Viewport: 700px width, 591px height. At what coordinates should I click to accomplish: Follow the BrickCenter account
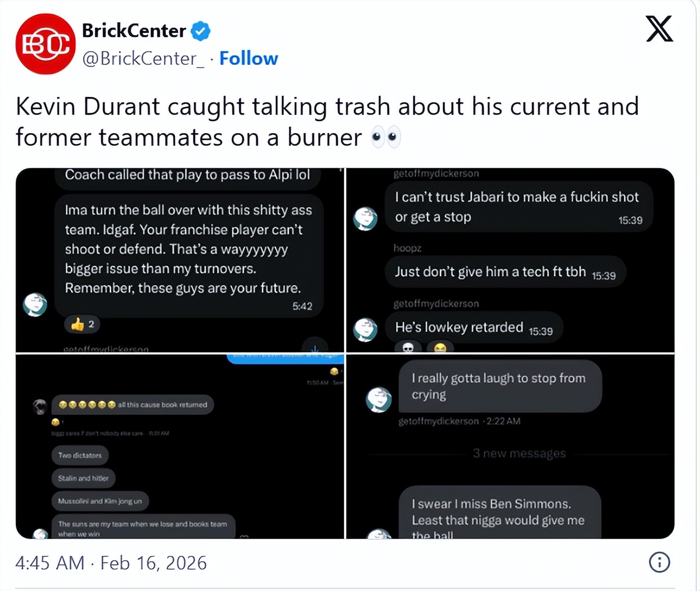coord(248,58)
